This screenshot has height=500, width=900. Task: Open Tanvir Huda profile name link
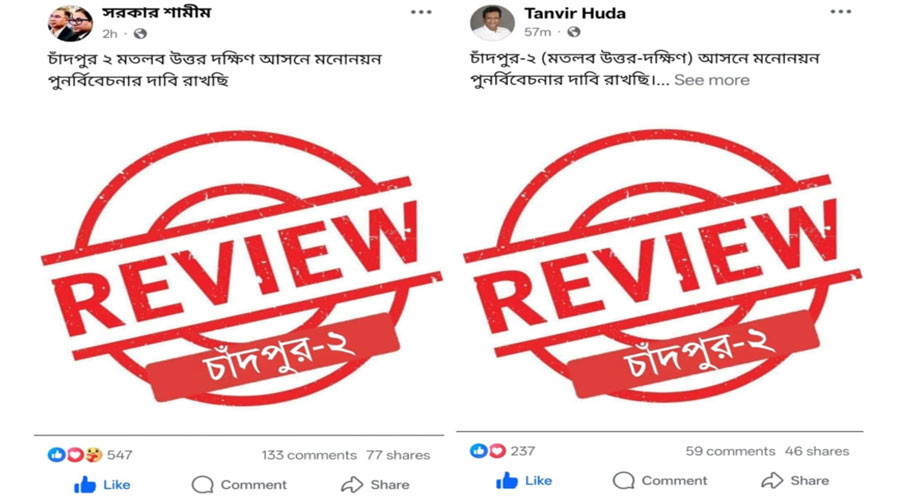(575, 13)
